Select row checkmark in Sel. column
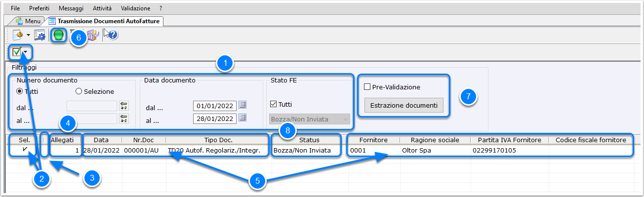This screenshot has height=197, width=644. 24,149
